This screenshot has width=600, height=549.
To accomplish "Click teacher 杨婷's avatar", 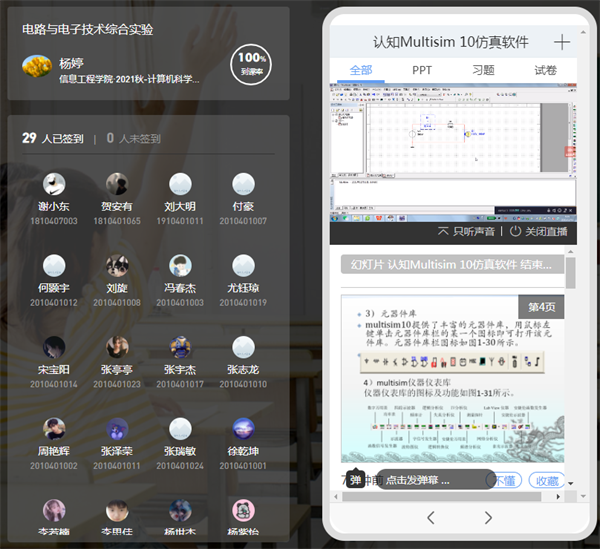I will pyautogui.click(x=37, y=66).
